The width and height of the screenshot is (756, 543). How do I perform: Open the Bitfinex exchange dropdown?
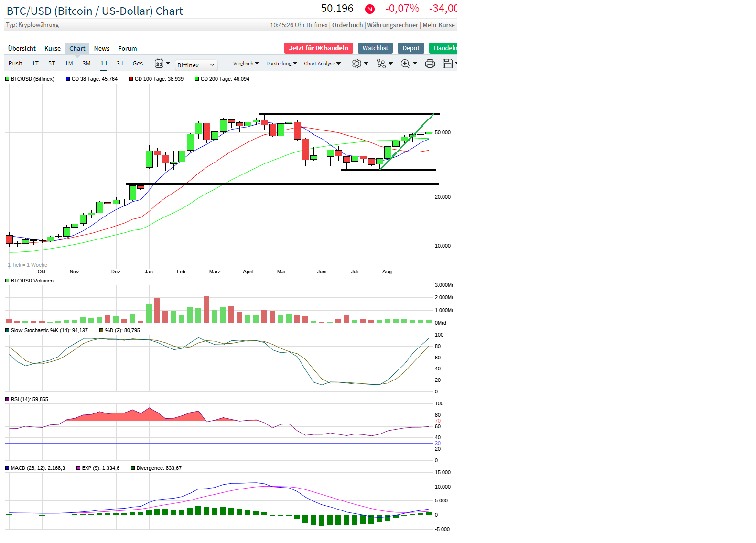coord(196,65)
